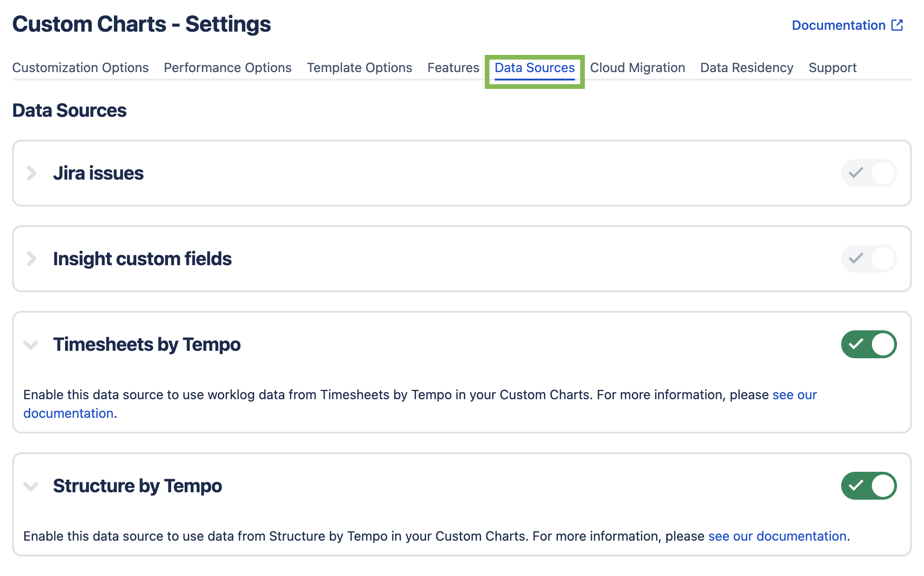This screenshot has width=924, height=576.
Task: Click the 'Data Sources' section heading
Action: [69, 110]
